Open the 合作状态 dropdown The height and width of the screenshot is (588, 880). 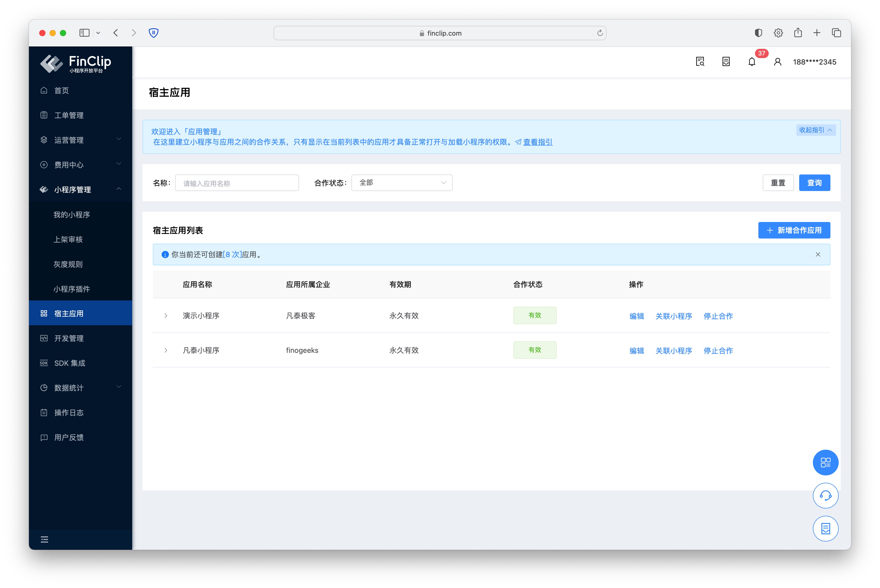402,183
